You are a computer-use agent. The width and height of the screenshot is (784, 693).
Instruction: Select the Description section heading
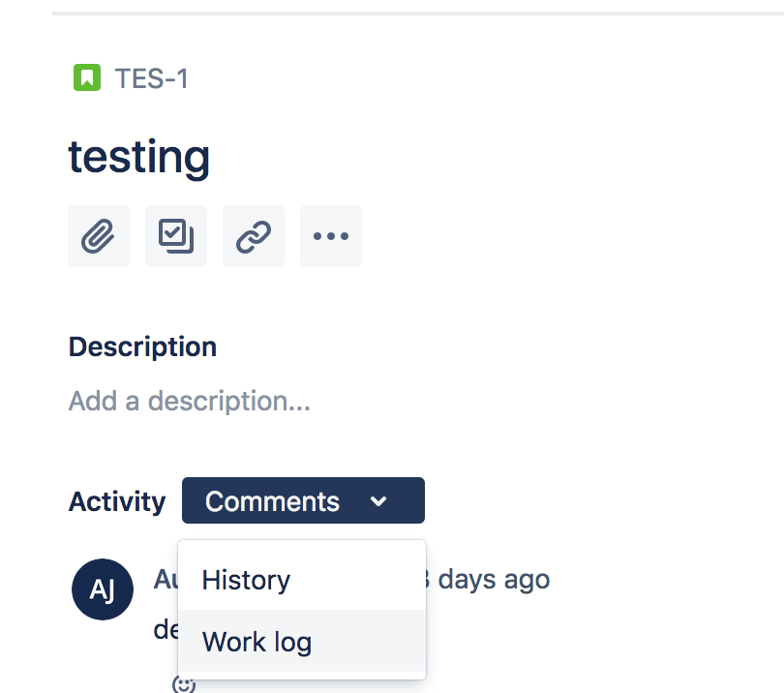(x=141, y=346)
